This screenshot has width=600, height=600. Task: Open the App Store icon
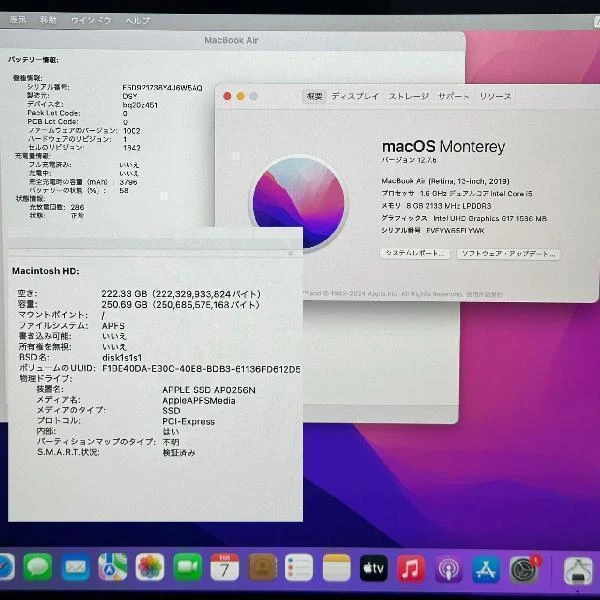486,570
